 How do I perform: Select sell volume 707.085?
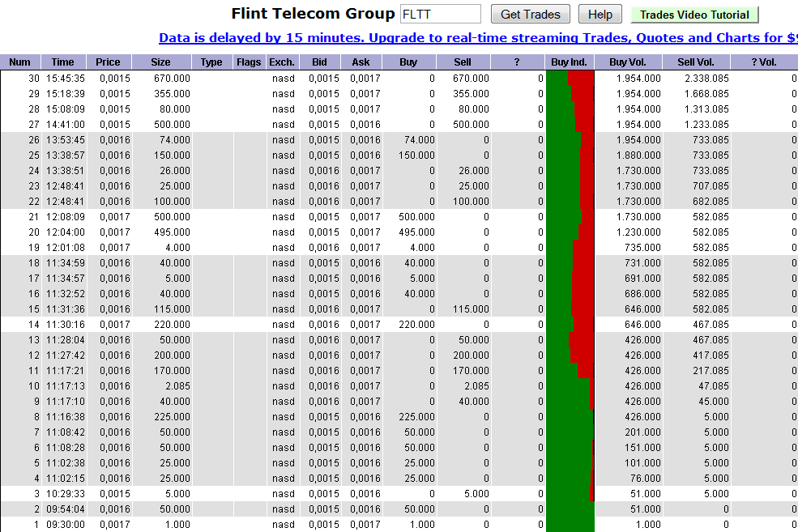click(711, 186)
